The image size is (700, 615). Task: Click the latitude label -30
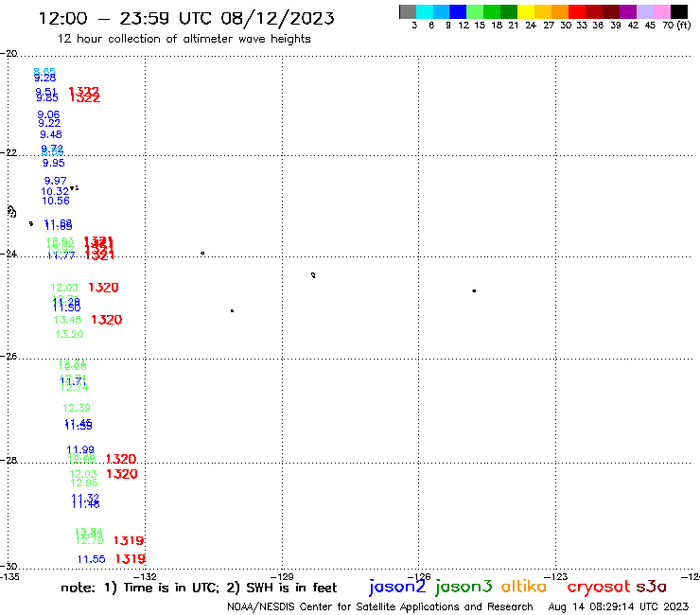pyautogui.click(x=9, y=567)
